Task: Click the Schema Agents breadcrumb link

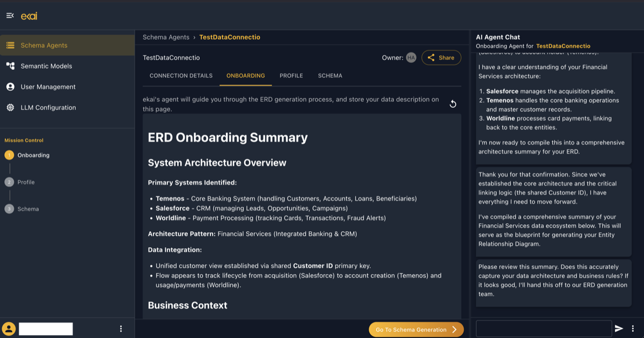Action: tap(166, 37)
